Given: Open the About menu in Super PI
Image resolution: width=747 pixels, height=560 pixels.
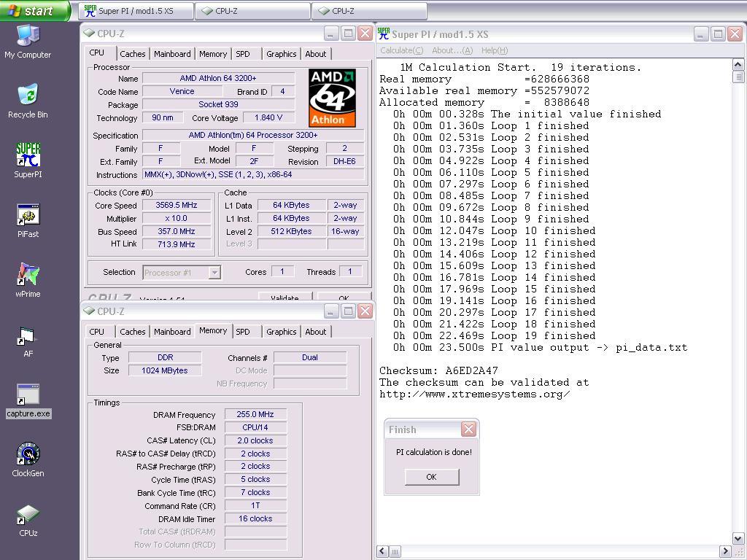Looking at the screenshot, I should pos(452,50).
